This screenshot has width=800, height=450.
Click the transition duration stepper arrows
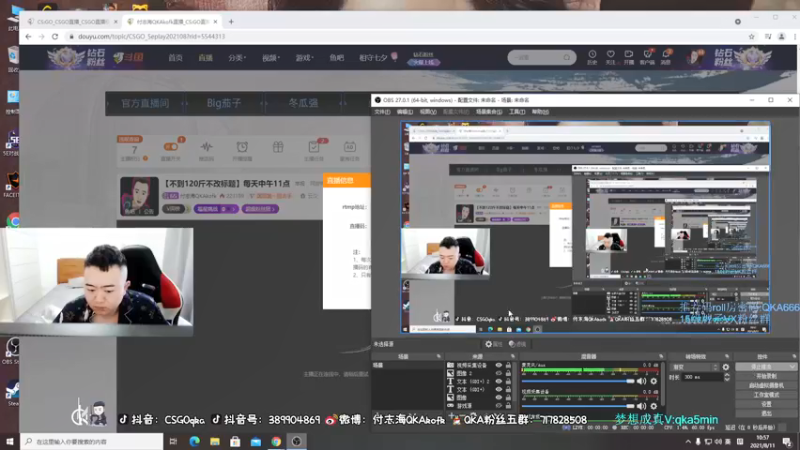click(x=727, y=377)
